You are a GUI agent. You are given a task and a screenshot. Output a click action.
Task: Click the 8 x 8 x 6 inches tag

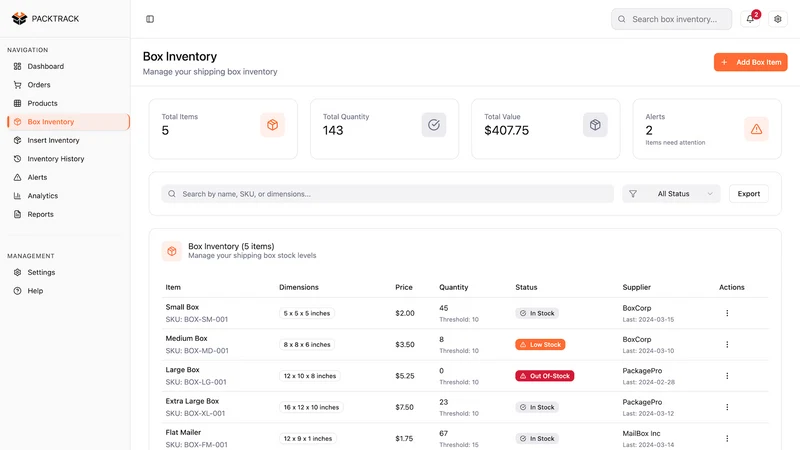pos(307,344)
